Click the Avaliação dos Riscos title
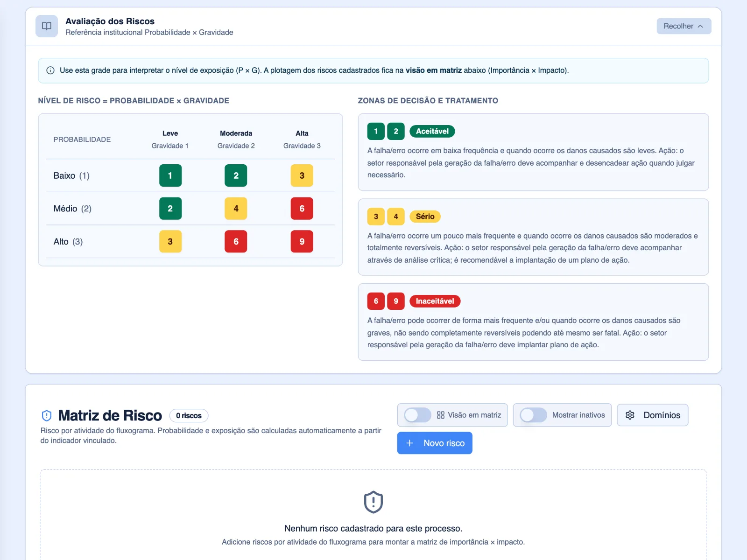The image size is (747, 560). tap(110, 21)
